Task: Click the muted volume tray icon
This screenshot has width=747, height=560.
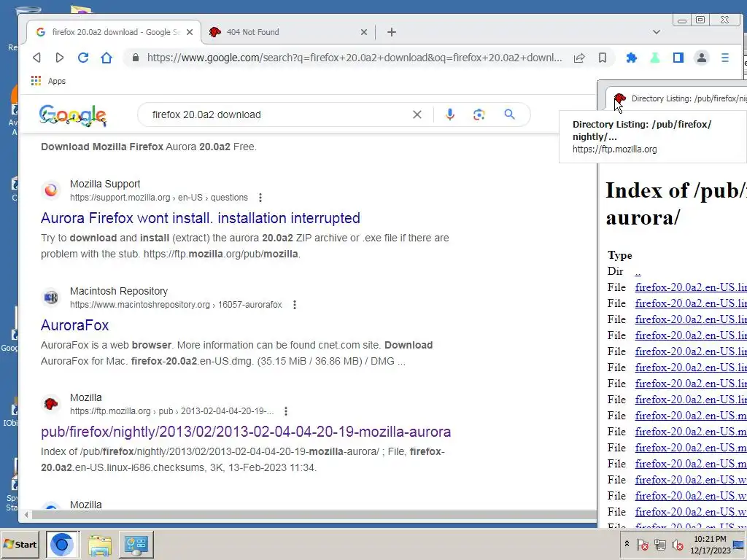Action: tap(676, 544)
